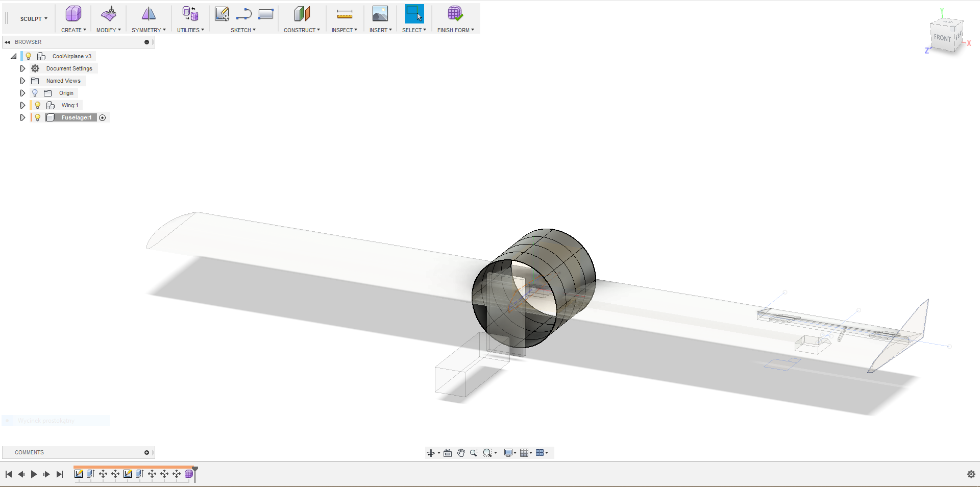Select the Line sketch tool icon
Screen dimensions: 980x487
pos(244,14)
